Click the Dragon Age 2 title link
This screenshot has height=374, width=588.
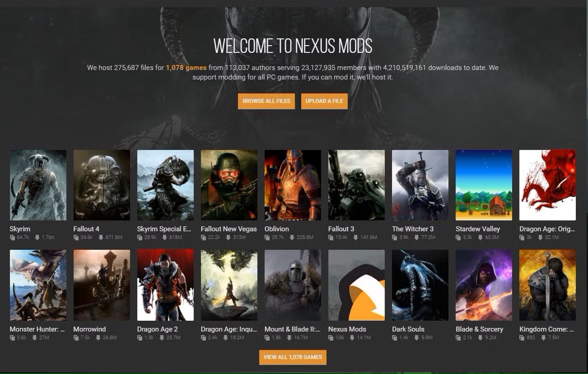157,329
